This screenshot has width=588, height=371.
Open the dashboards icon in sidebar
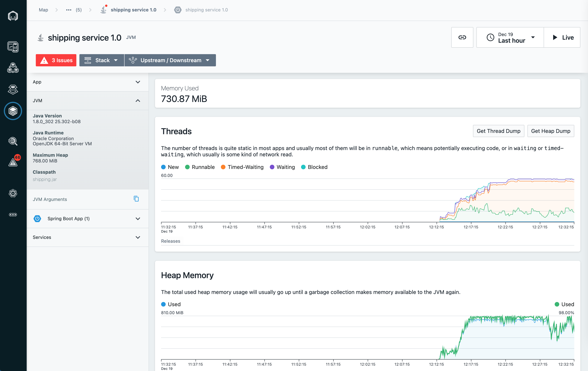point(13,47)
